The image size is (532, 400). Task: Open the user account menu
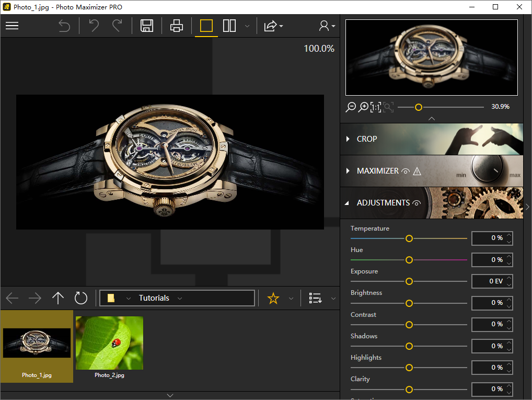click(x=327, y=26)
